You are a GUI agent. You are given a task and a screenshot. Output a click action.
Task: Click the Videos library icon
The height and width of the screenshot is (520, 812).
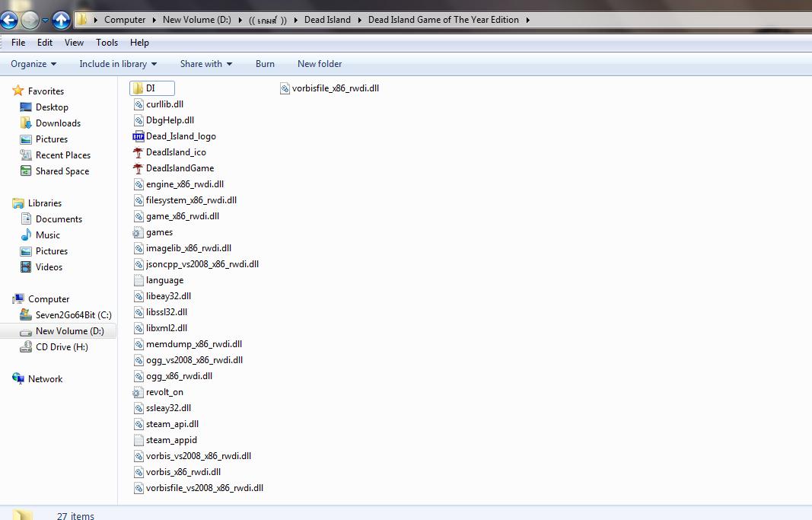click(x=25, y=266)
